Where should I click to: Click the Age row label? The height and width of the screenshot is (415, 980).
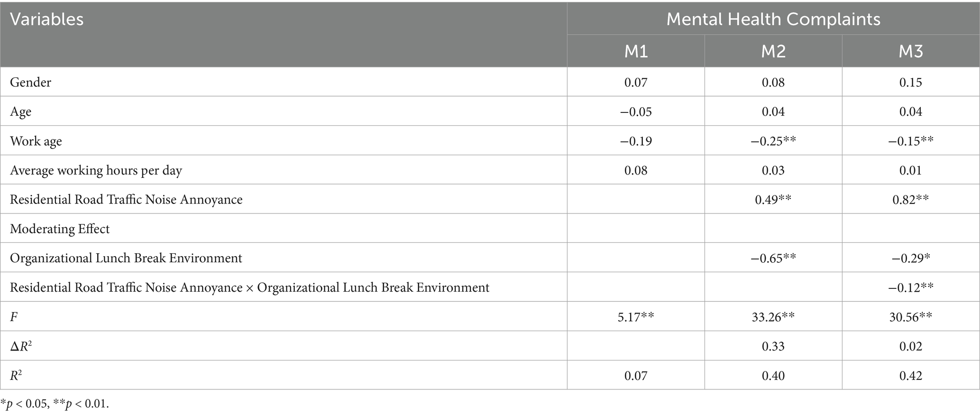tap(21, 111)
